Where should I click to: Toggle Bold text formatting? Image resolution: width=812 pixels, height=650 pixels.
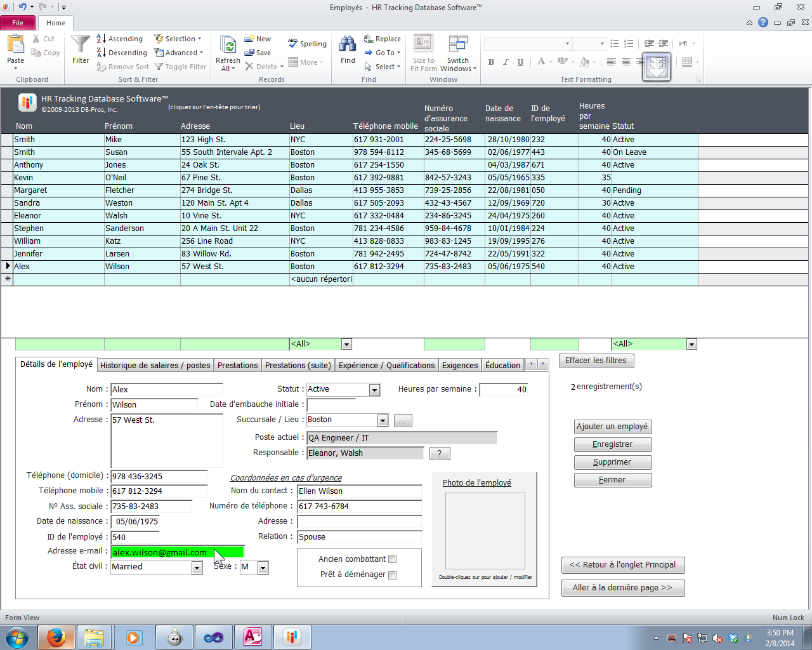coord(491,62)
